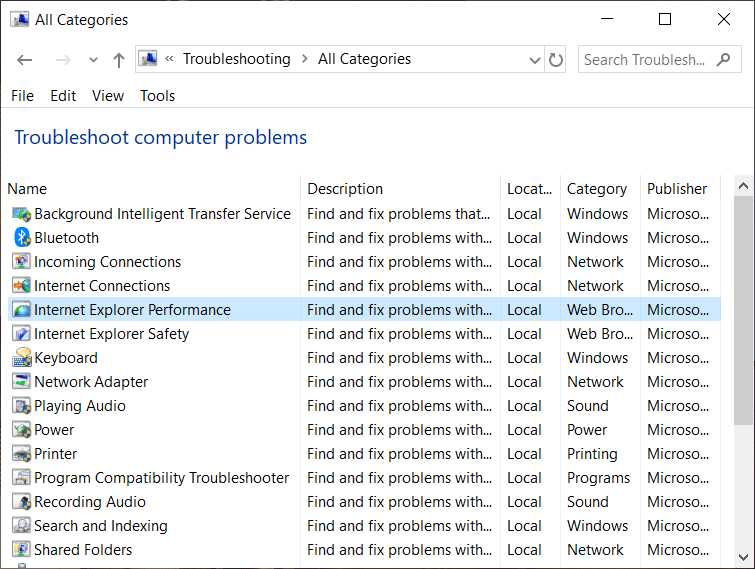Expand the address bar history dropdown
This screenshot has width=755, height=569.
(535, 60)
